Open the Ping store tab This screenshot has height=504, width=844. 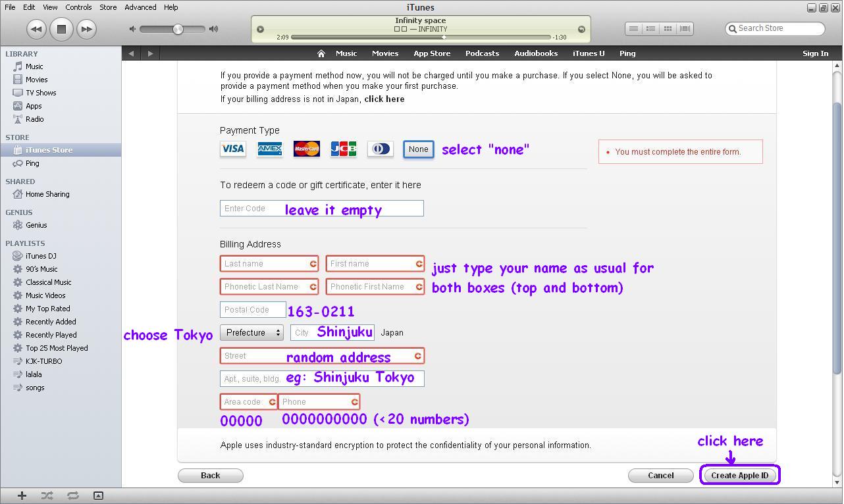pyautogui.click(x=627, y=53)
